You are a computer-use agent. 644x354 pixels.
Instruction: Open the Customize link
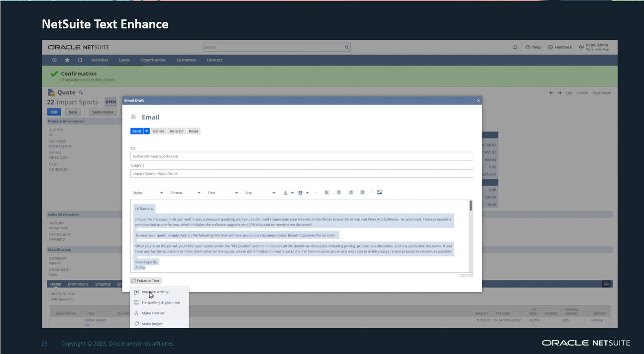pyautogui.click(x=602, y=93)
